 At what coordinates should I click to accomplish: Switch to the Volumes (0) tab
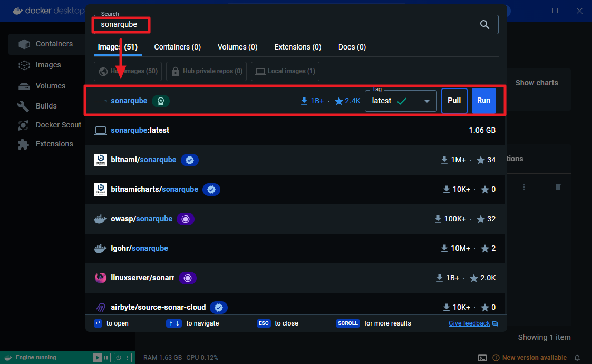(237, 47)
